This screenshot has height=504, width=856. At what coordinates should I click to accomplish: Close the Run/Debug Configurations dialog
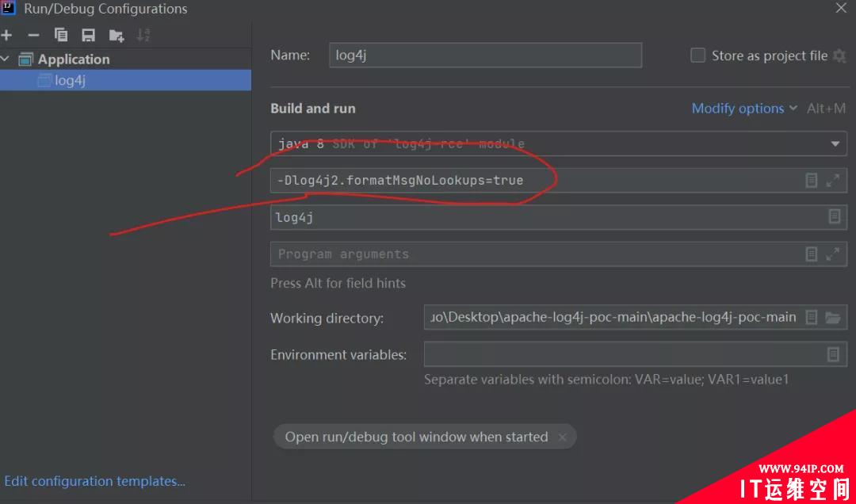(841, 8)
